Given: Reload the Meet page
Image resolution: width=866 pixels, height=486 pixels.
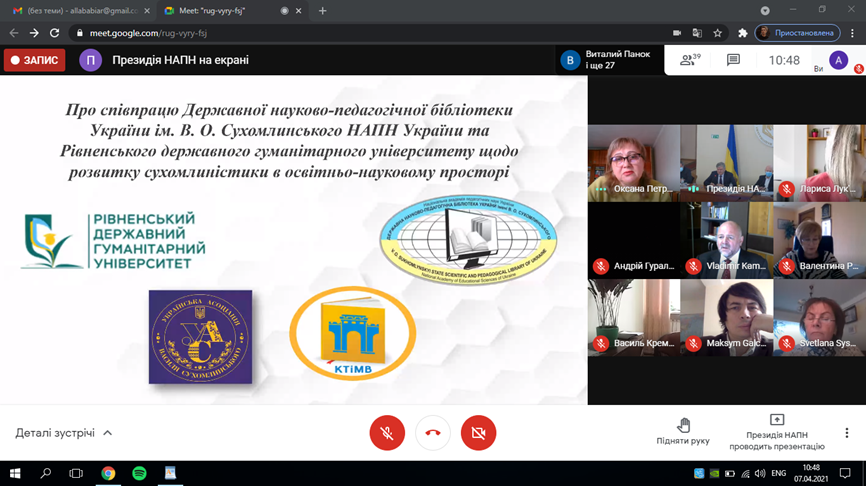Looking at the screenshot, I should coord(54,33).
